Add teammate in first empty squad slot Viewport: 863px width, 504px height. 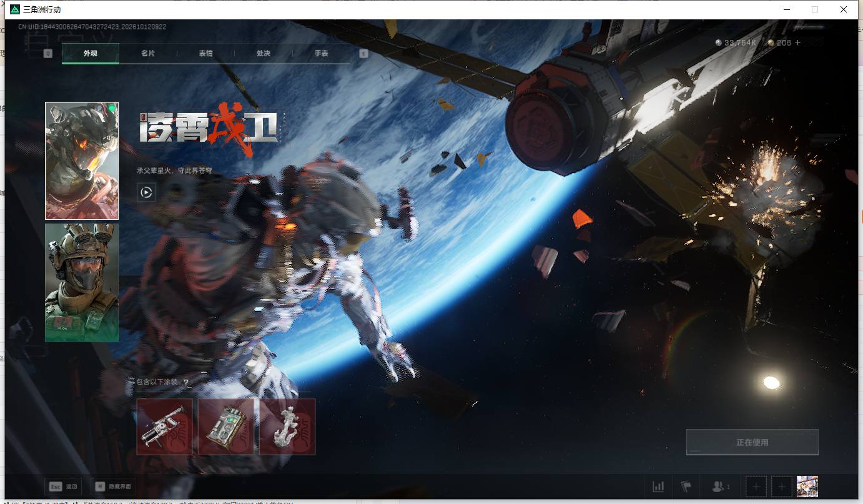[x=756, y=487]
